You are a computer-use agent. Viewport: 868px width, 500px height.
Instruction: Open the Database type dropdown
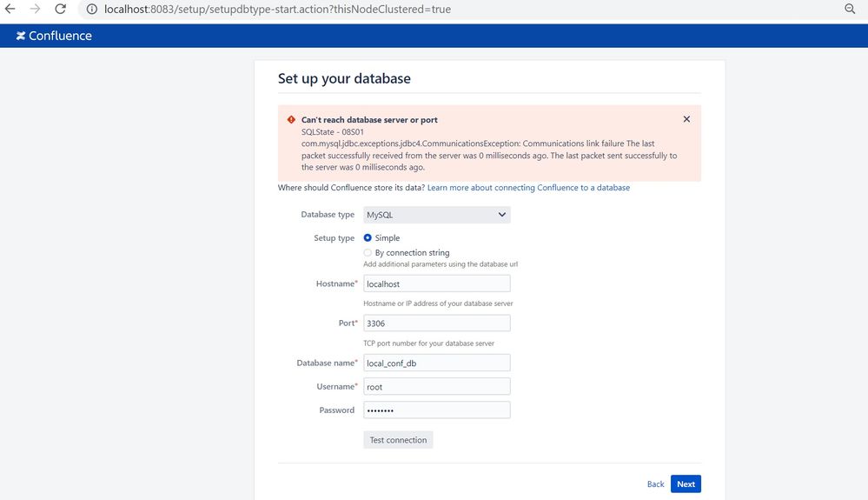coord(437,215)
